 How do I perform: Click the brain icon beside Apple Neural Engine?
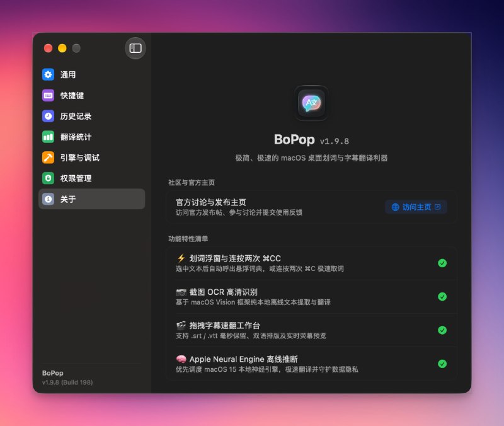pyautogui.click(x=181, y=359)
